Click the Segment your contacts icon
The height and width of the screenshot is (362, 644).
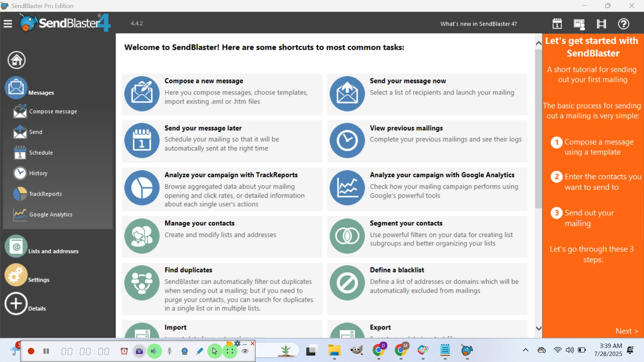(x=347, y=236)
